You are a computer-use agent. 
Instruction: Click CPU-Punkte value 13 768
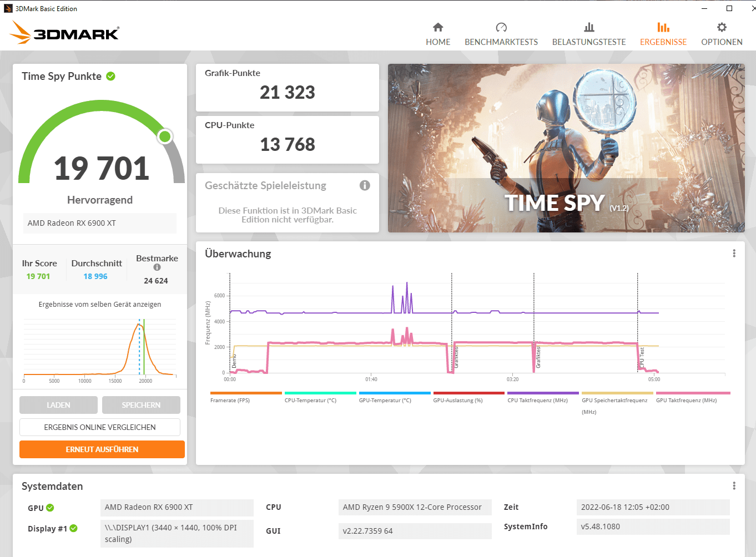(x=288, y=144)
